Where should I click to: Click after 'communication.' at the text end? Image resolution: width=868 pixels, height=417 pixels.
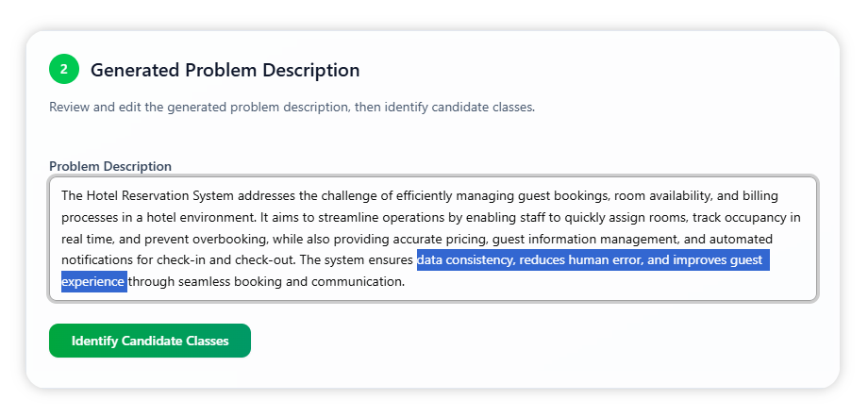coord(406,281)
